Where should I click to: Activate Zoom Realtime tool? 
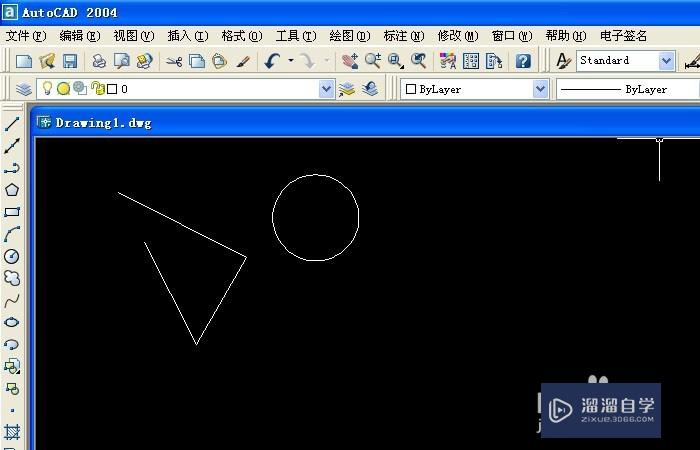(373, 61)
